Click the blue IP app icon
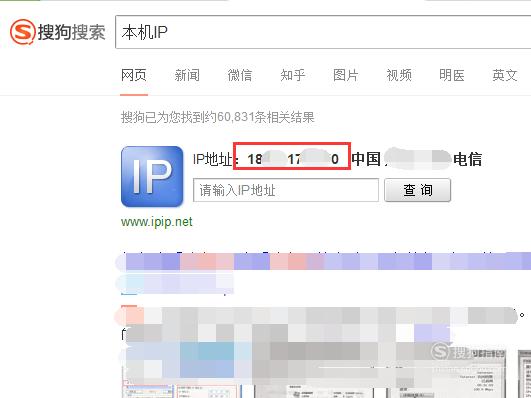The image size is (531, 398). [152, 176]
